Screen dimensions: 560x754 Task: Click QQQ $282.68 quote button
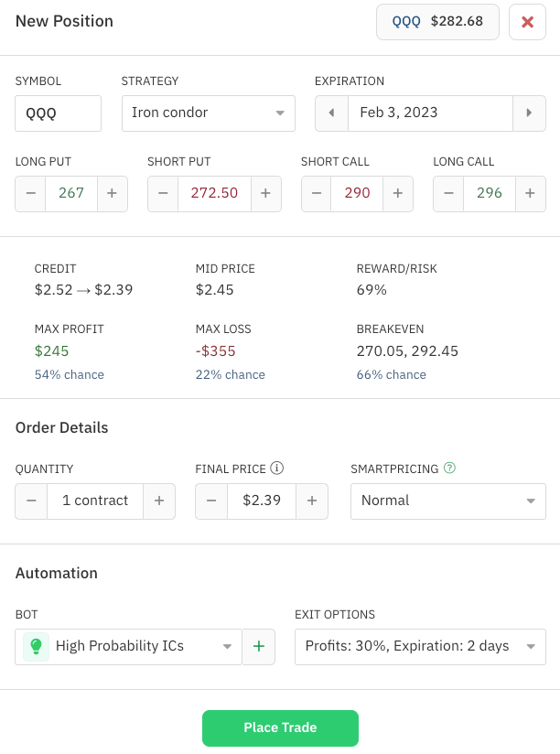437,22
